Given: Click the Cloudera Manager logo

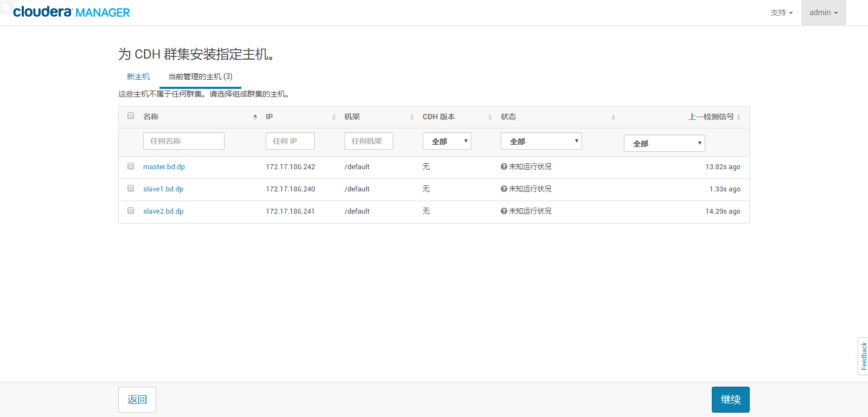Looking at the screenshot, I should point(71,12).
